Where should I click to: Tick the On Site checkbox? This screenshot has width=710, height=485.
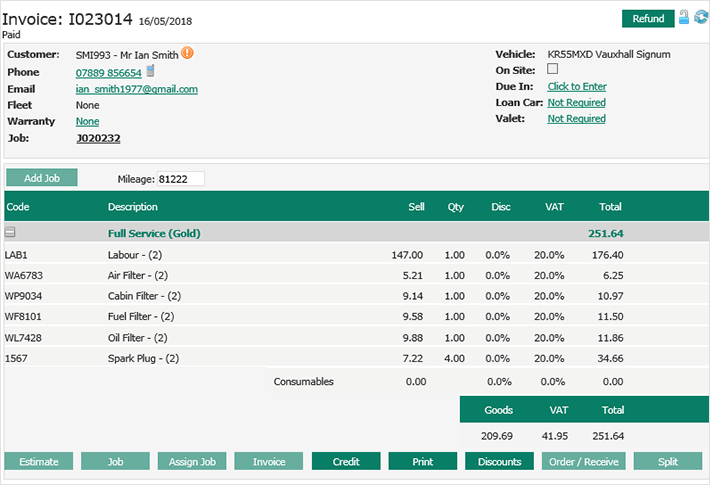[x=553, y=70]
